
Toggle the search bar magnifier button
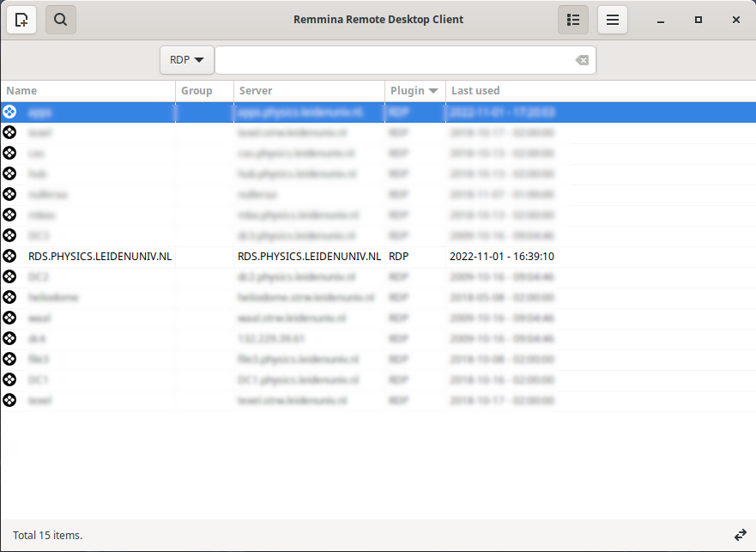point(61,20)
